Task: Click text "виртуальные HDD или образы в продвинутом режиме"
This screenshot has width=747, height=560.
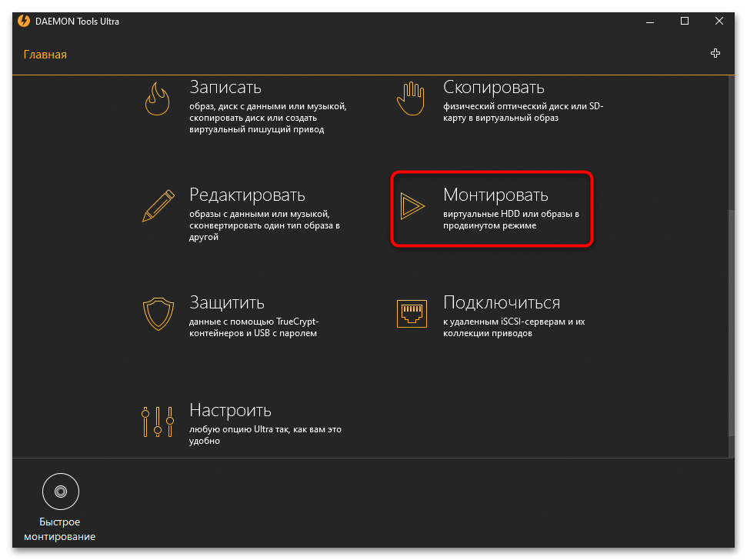Action: pos(511,219)
